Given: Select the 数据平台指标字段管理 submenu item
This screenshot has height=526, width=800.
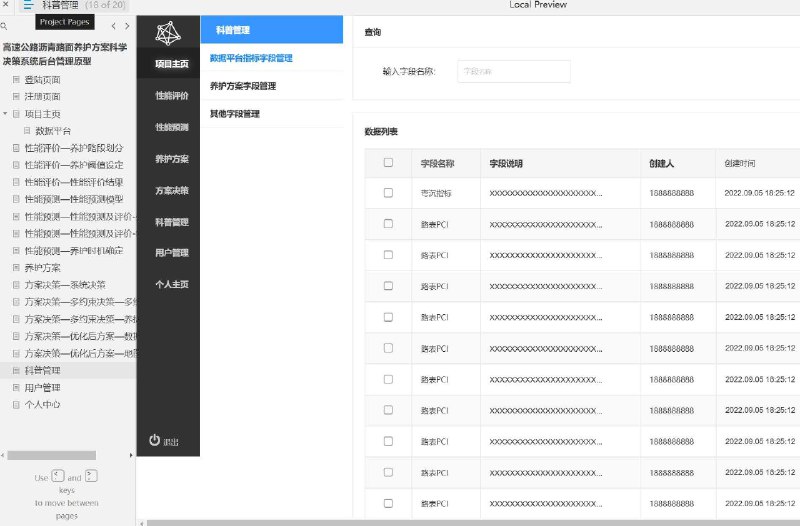Looking at the screenshot, I should [251, 58].
